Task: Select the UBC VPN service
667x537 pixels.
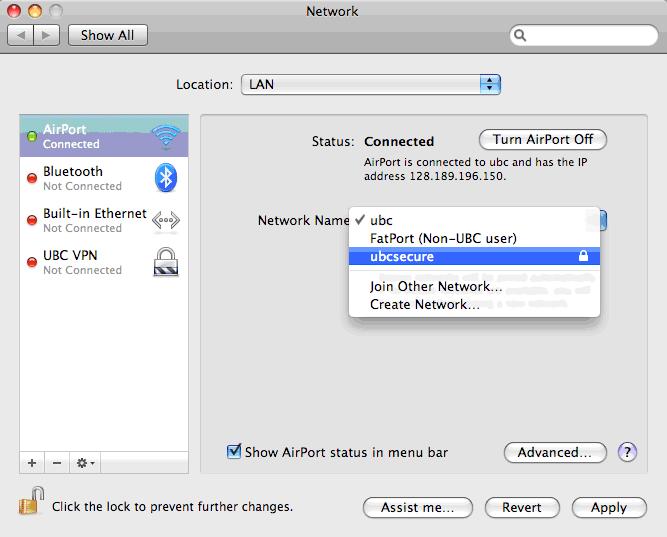Action: click(104, 262)
